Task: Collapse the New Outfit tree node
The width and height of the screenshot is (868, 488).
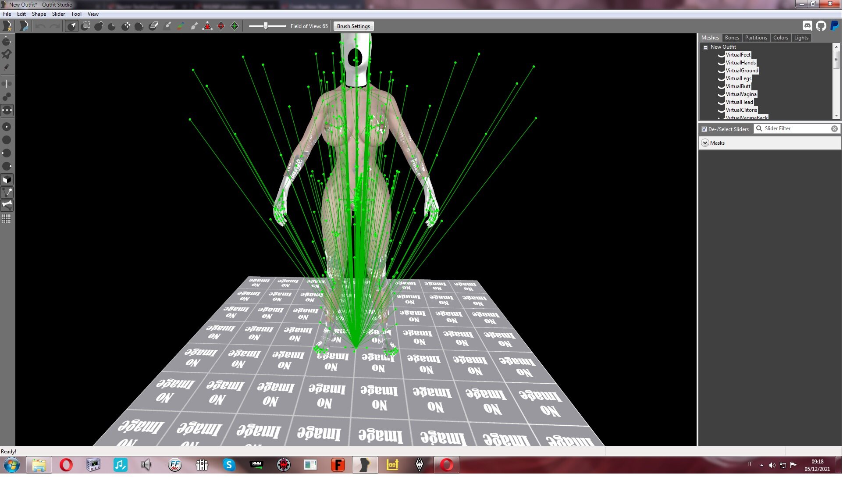Action: (705, 47)
